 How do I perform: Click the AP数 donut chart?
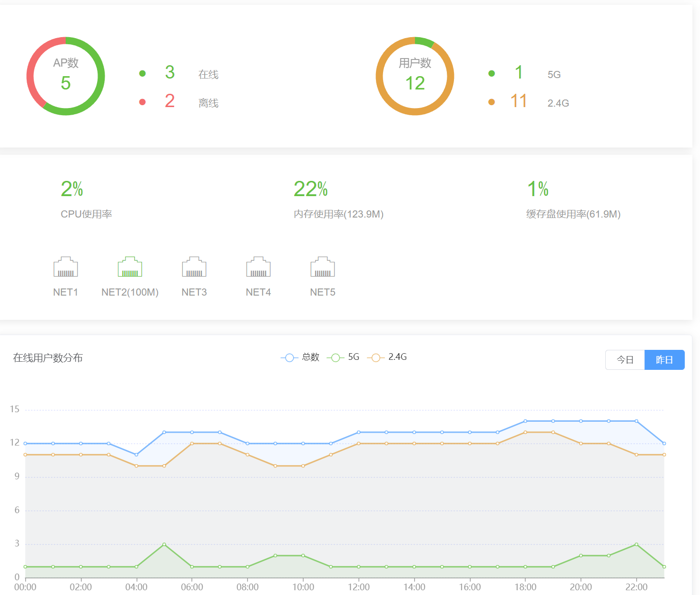(66, 76)
